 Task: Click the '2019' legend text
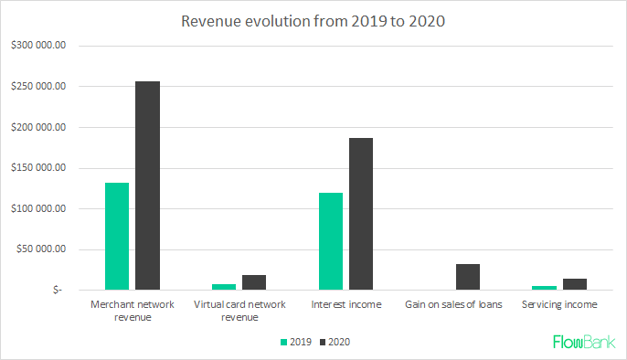click(x=301, y=342)
